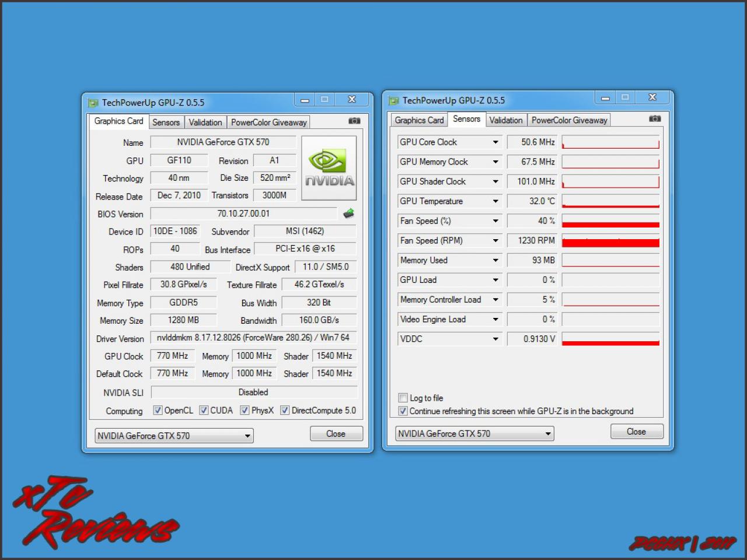Image resolution: width=747 pixels, height=560 pixels.
Task: Toggle the PhysX checkbox
Action: [x=245, y=410]
